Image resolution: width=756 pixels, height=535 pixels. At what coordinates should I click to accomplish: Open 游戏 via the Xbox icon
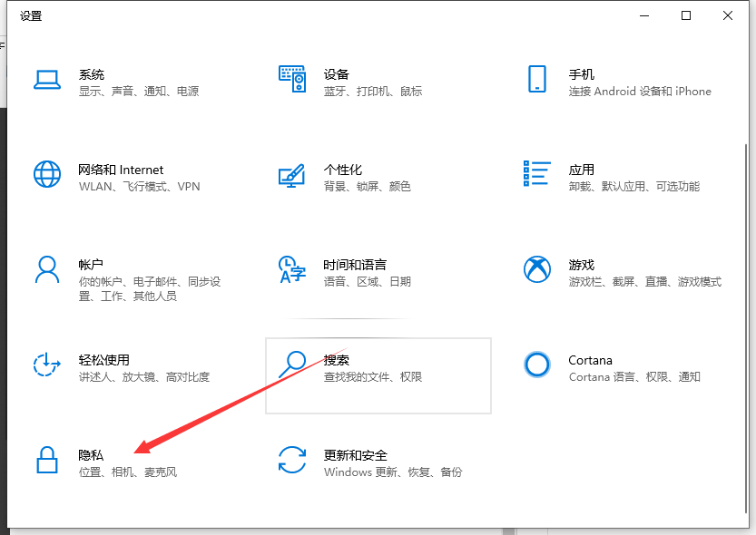pyautogui.click(x=536, y=269)
